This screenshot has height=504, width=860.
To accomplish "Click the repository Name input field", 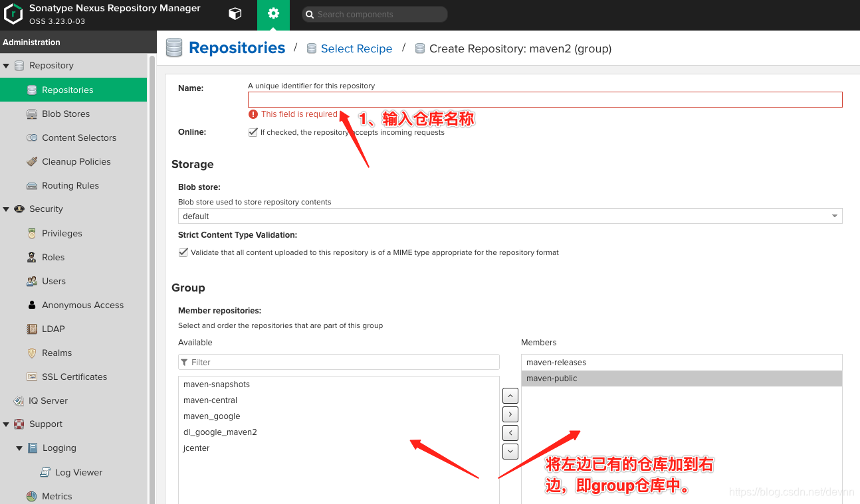I will click(x=545, y=100).
